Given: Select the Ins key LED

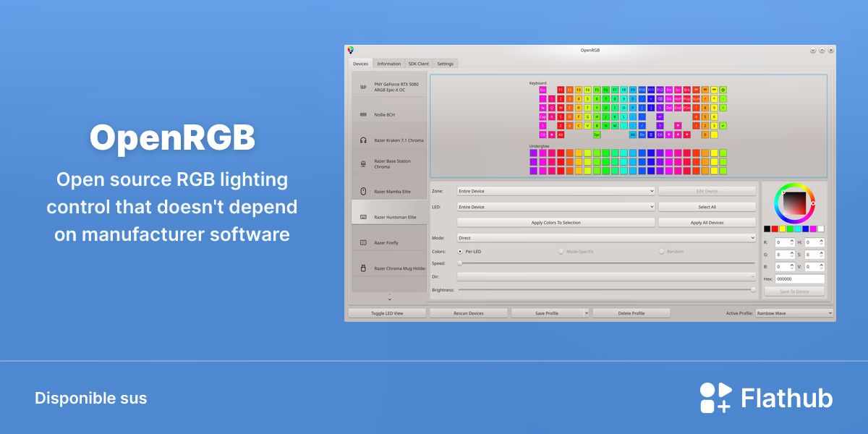Looking at the screenshot, I should [x=668, y=99].
